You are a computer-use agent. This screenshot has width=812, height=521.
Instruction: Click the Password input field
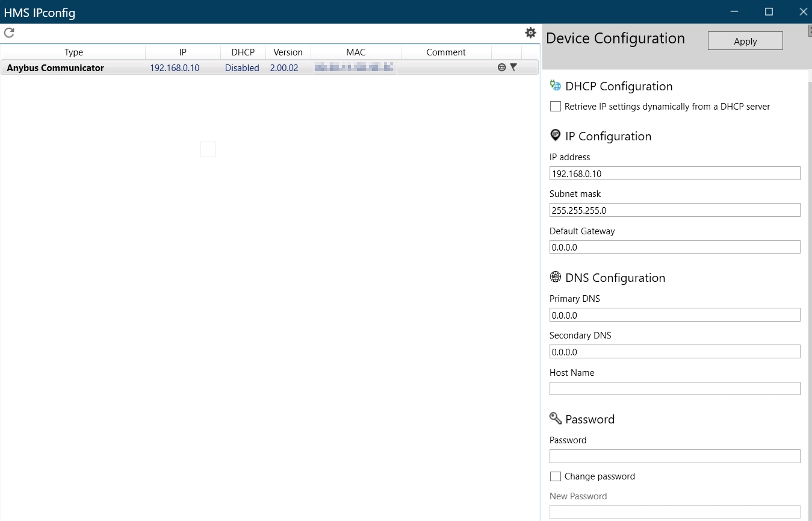point(675,456)
